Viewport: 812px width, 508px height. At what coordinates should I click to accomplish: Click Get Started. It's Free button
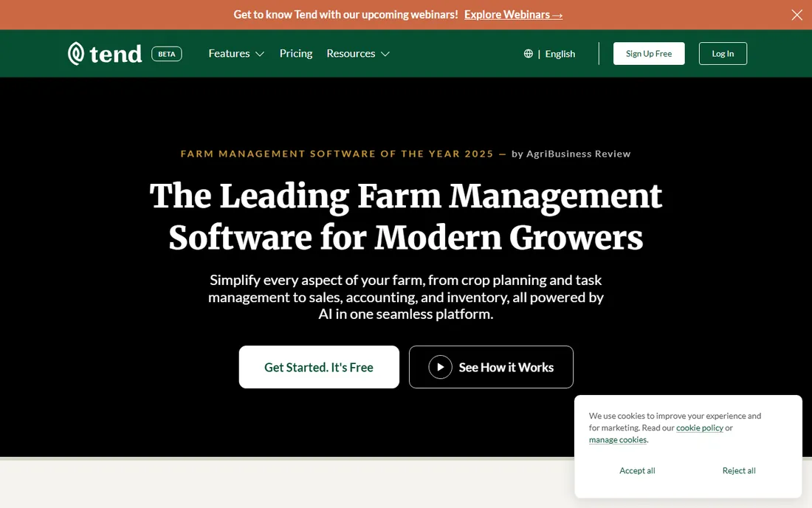click(319, 367)
